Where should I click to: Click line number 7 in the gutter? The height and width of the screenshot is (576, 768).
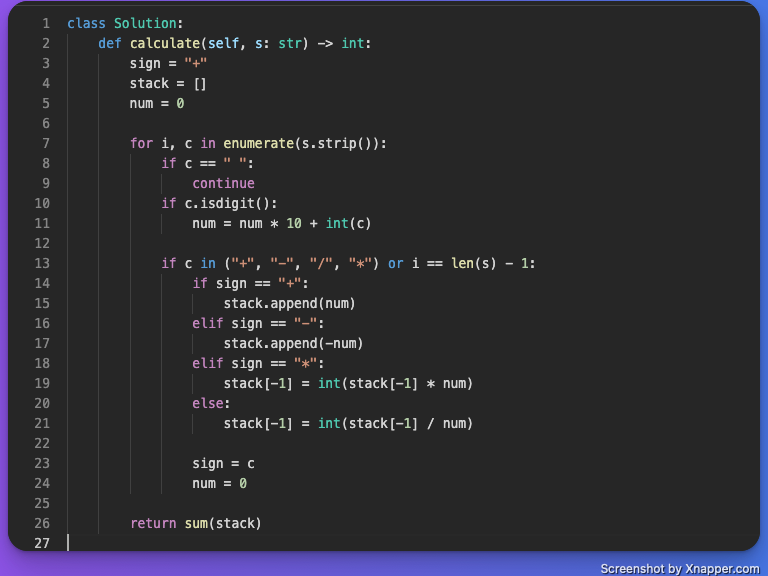point(46,144)
